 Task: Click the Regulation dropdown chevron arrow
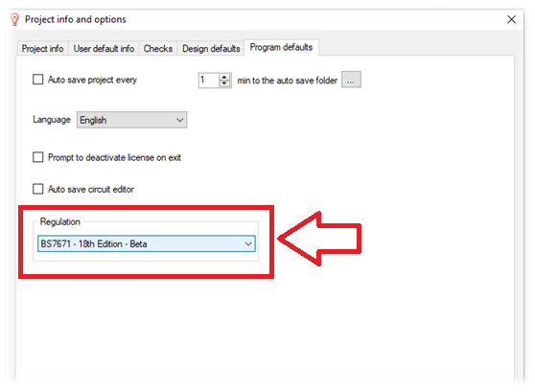click(x=248, y=244)
